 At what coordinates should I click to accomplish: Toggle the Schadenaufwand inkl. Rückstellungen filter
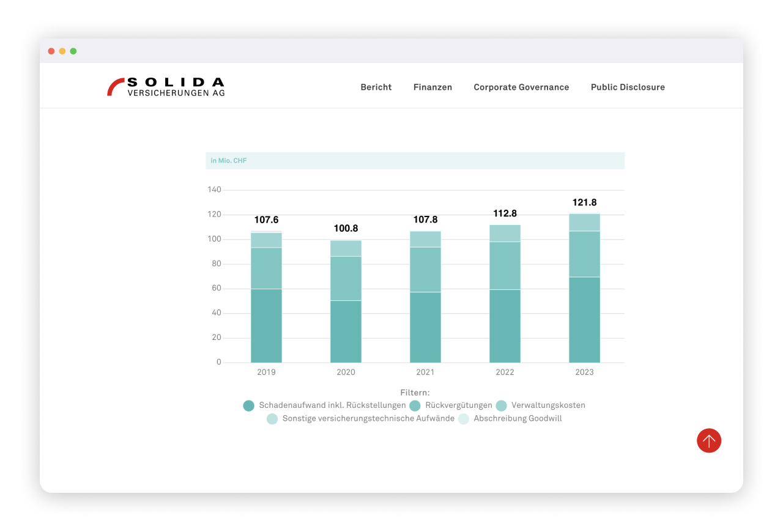point(325,405)
